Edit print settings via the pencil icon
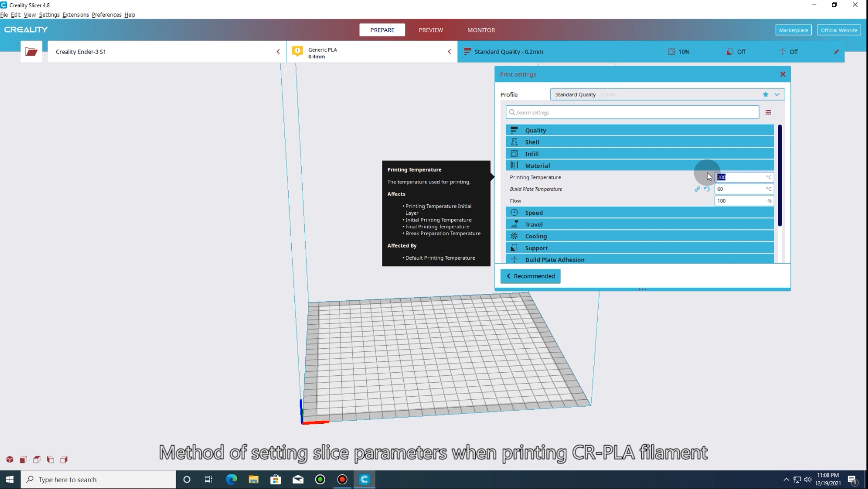 [x=837, y=52]
